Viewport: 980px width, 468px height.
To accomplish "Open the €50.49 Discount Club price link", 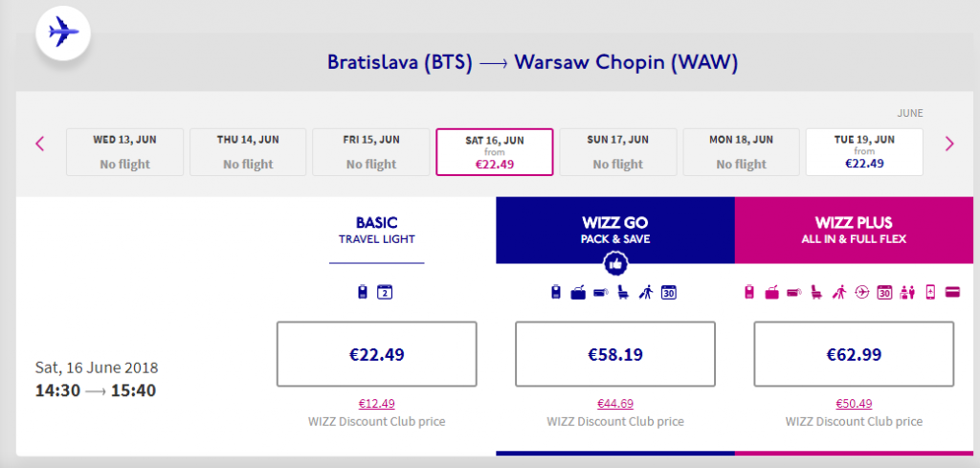I will [x=855, y=404].
